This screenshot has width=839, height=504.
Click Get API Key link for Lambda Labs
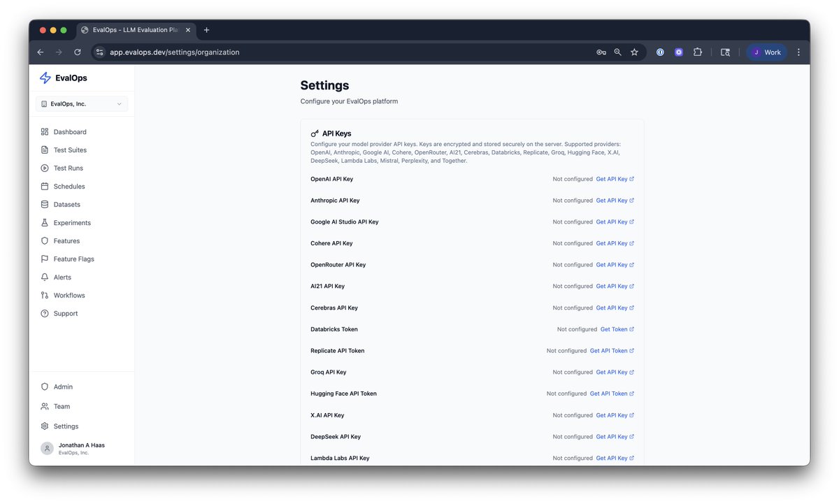[x=615, y=459]
